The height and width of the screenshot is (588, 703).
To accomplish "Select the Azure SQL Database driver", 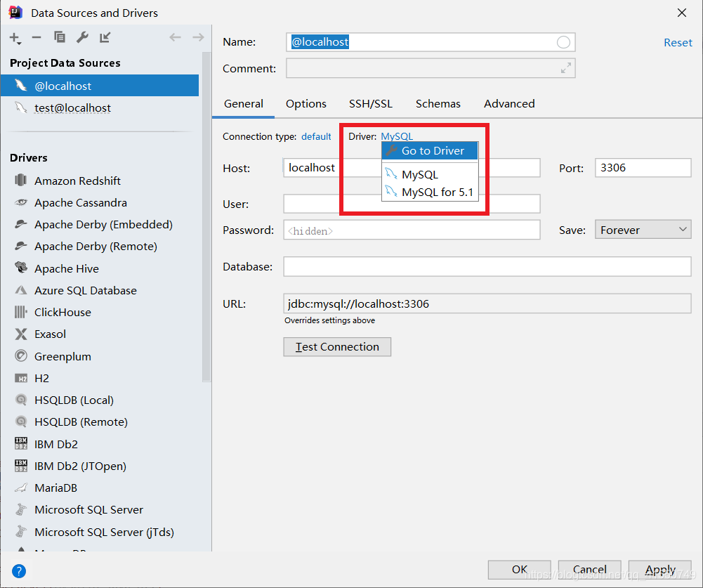I will point(101,290).
